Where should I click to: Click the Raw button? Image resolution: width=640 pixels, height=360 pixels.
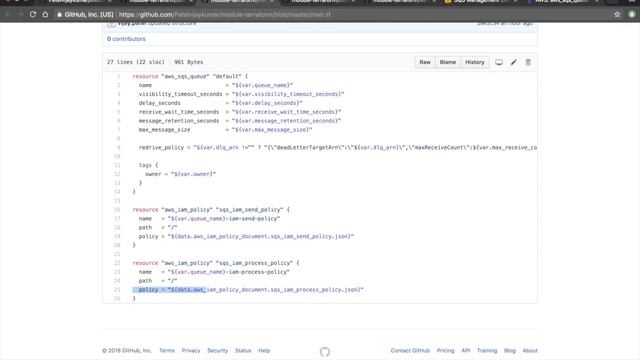point(425,62)
